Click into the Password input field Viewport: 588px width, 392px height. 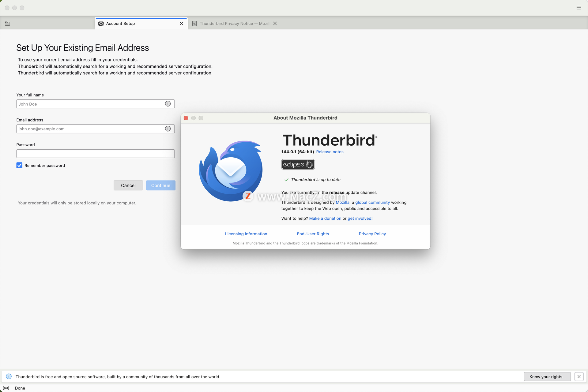(95, 154)
